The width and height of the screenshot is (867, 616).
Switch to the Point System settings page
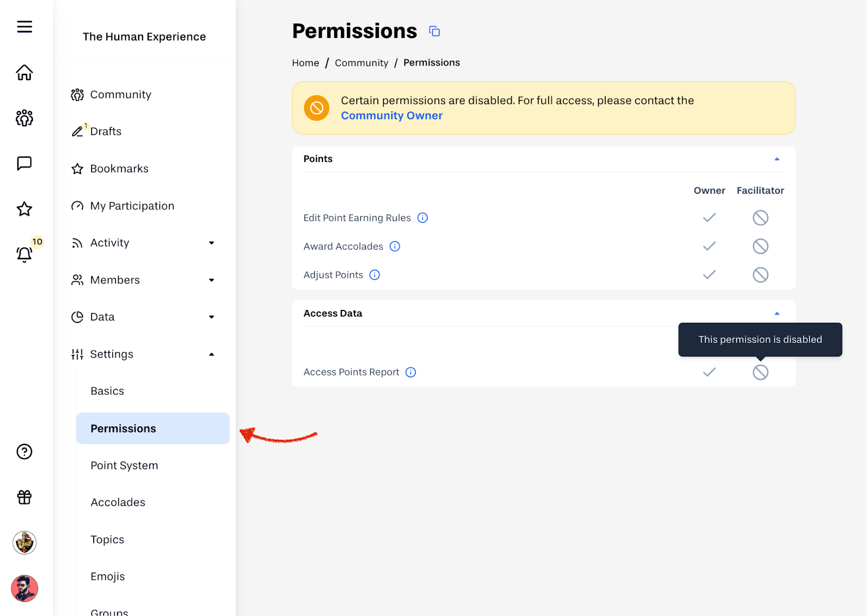coord(124,465)
